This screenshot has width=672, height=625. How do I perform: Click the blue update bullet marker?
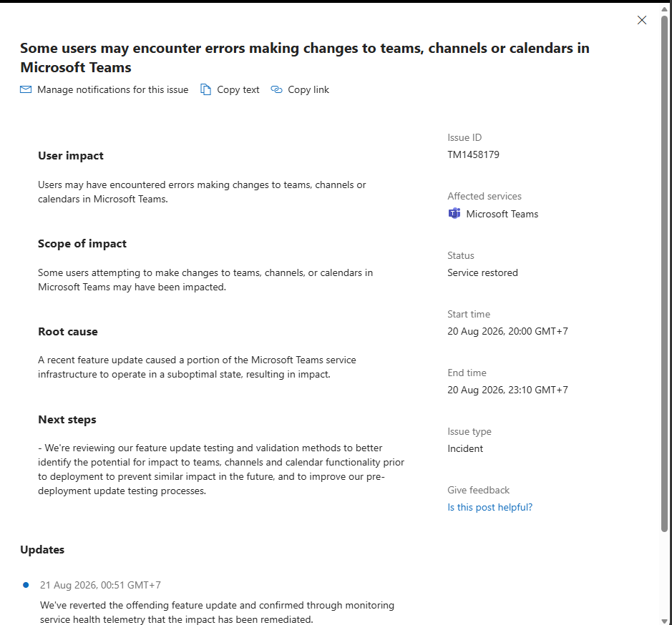(x=26, y=585)
